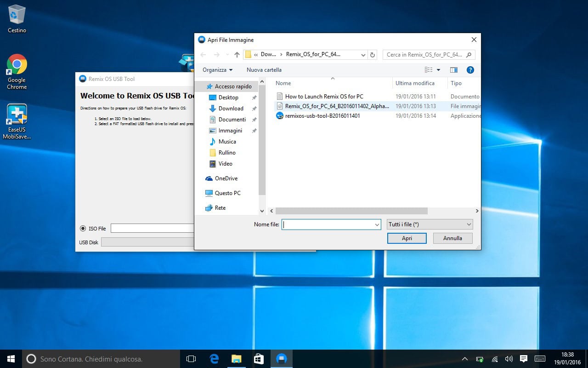Select the ISO File radio button
Viewport: 588px width, 368px height.
point(83,228)
